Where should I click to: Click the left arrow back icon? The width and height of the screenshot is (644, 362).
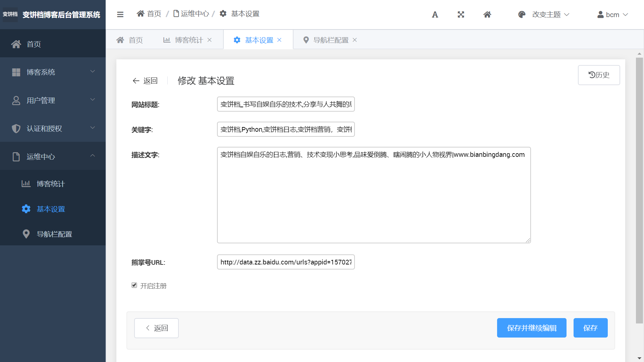point(136,81)
